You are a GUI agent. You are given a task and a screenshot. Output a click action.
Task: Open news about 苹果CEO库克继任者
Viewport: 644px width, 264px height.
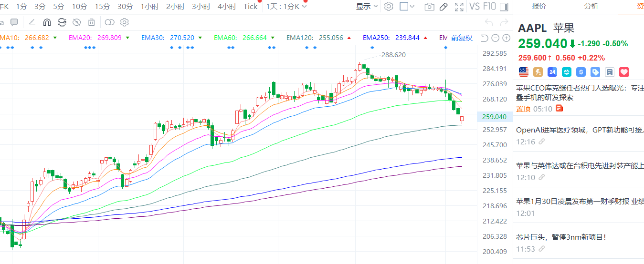tap(580, 92)
